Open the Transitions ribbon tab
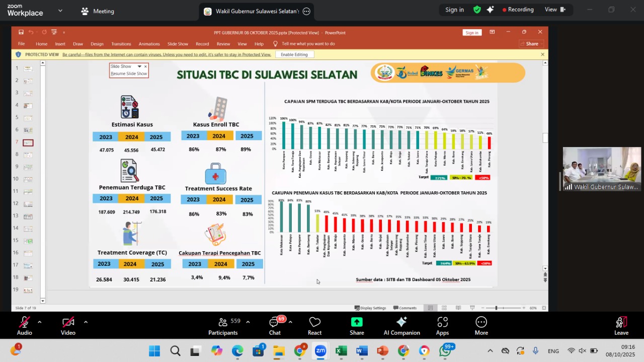 pos(121,44)
